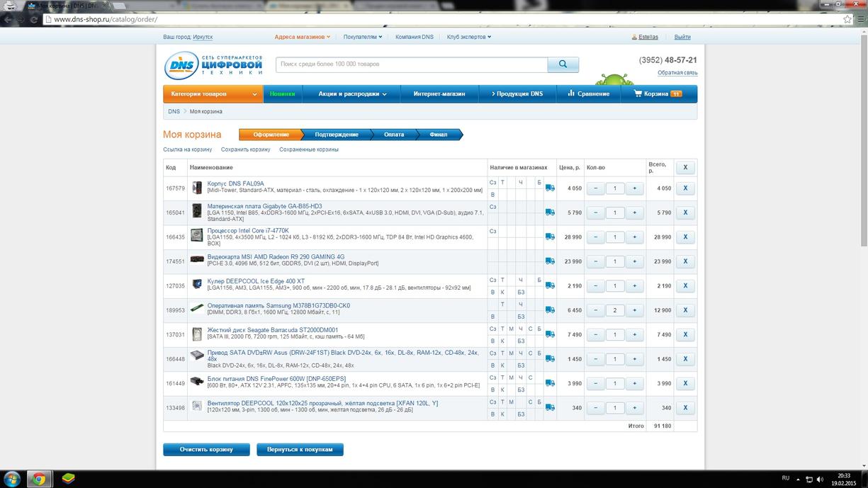Decrease quantity of Intel Core i7-4770K
Image resolution: width=868 pixels, height=488 pixels.
point(595,237)
